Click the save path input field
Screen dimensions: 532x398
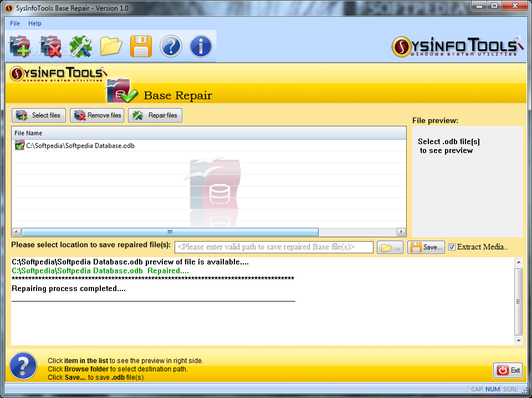[x=274, y=247]
